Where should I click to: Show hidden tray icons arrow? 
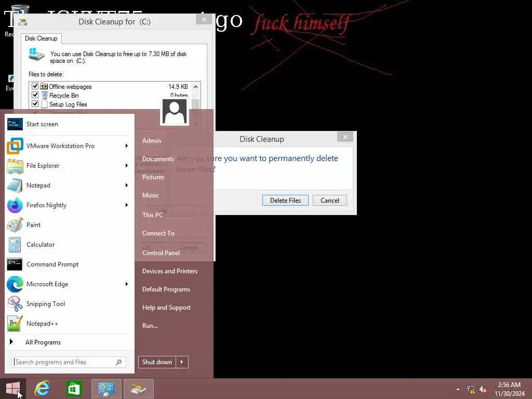458,389
